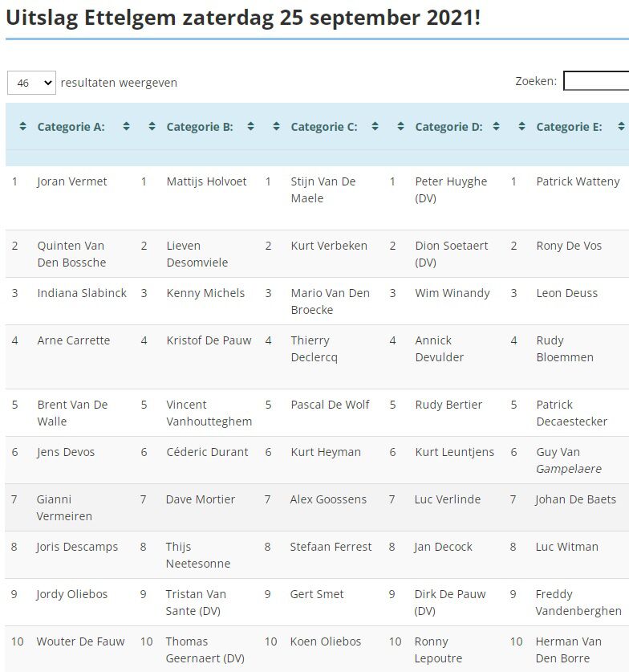Sort by rank column left of Categorie B

pos(152,126)
